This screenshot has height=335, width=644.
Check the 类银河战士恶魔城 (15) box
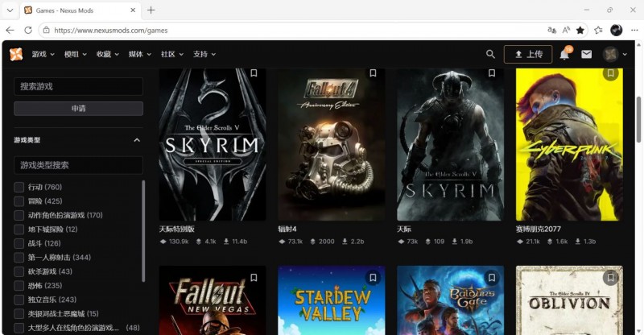click(x=19, y=313)
